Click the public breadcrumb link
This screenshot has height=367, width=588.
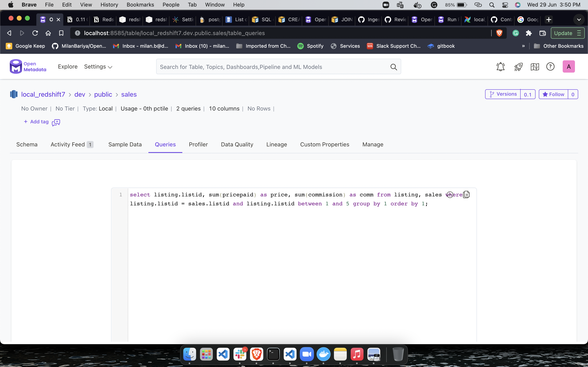click(103, 94)
